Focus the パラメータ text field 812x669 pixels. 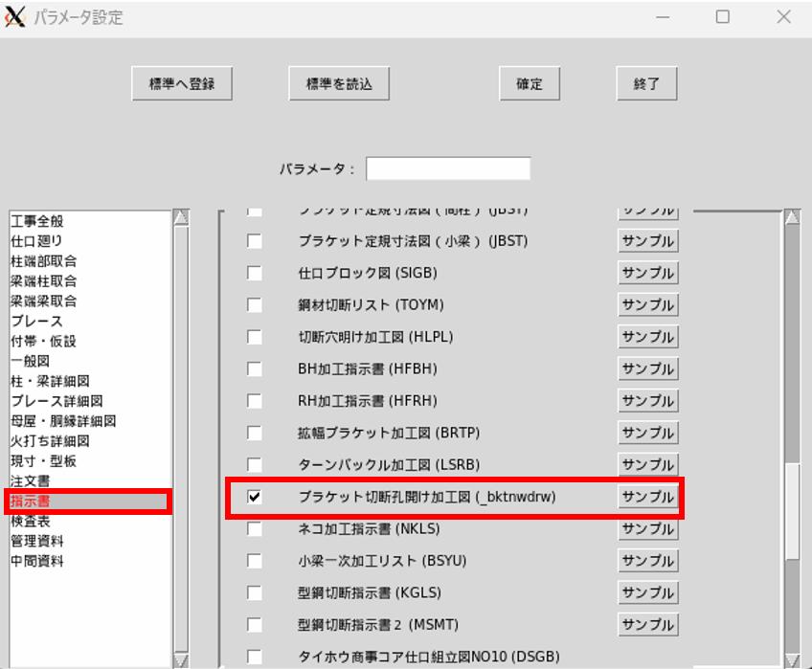(448, 168)
